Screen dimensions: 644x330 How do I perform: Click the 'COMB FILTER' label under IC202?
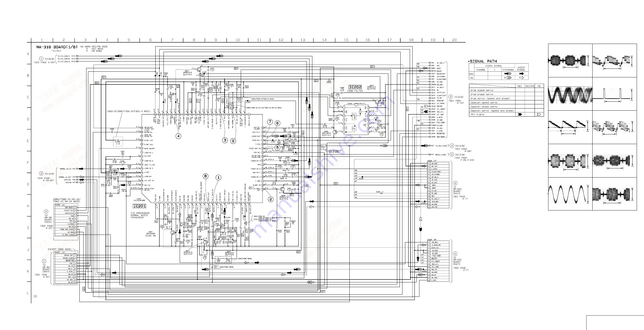(355, 91)
